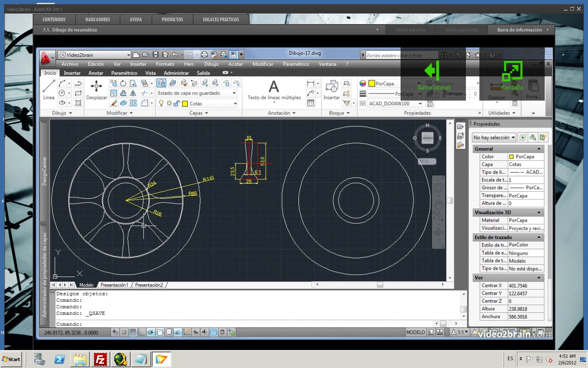The height and width of the screenshot is (368, 588).
Task: Toggle object snap in status bar
Action: (160, 332)
